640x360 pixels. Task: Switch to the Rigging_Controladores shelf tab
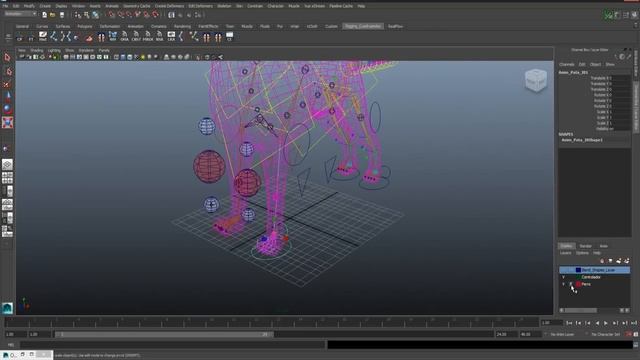point(362,26)
